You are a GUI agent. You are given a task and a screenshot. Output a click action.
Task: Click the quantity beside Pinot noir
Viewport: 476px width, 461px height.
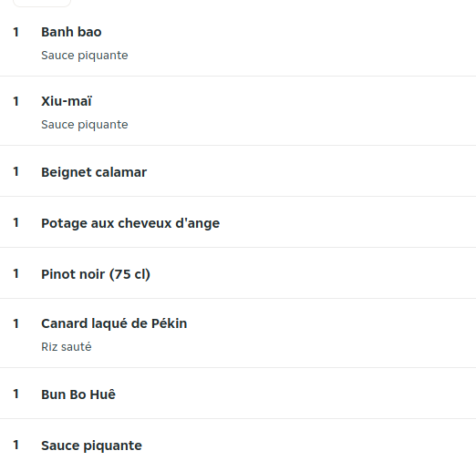(16, 273)
